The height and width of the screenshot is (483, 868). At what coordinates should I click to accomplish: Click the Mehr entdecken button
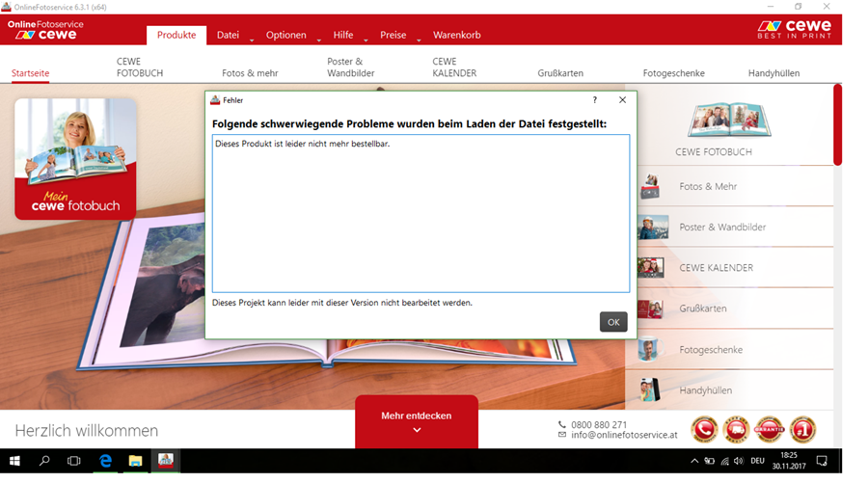(417, 421)
